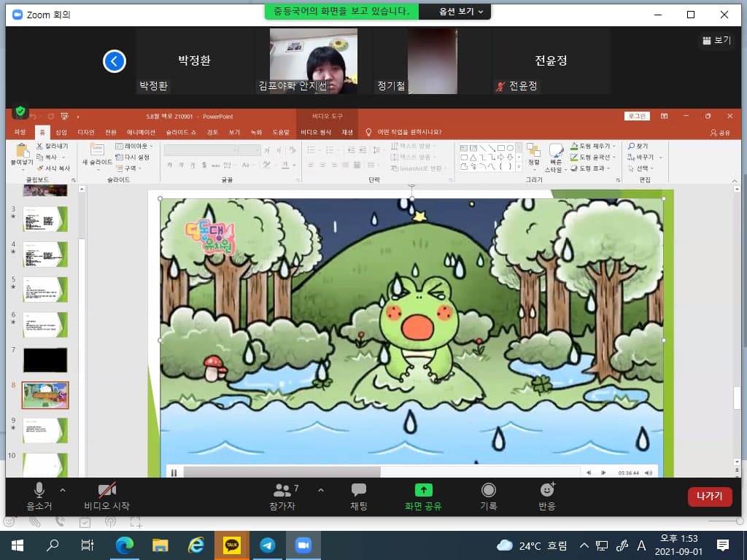The height and width of the screenshot is (560, 747).
Task: Click 잘라내기 cut in clipboard group
Action: click(x=53, y=146)
